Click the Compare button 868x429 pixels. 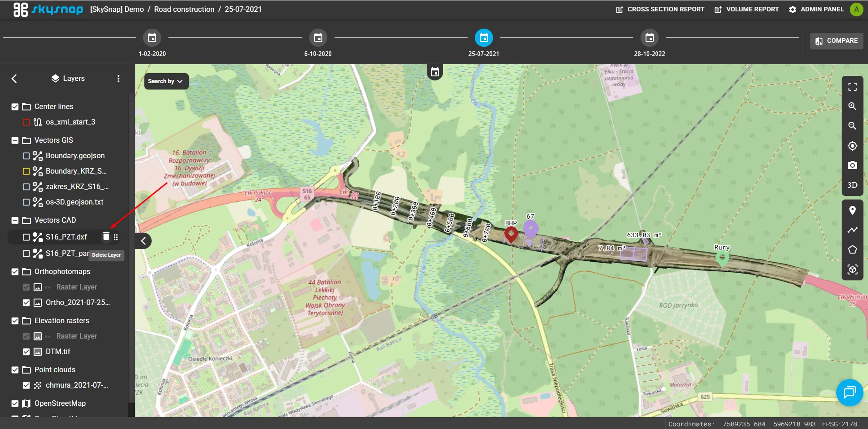click(x=836, y=41)
